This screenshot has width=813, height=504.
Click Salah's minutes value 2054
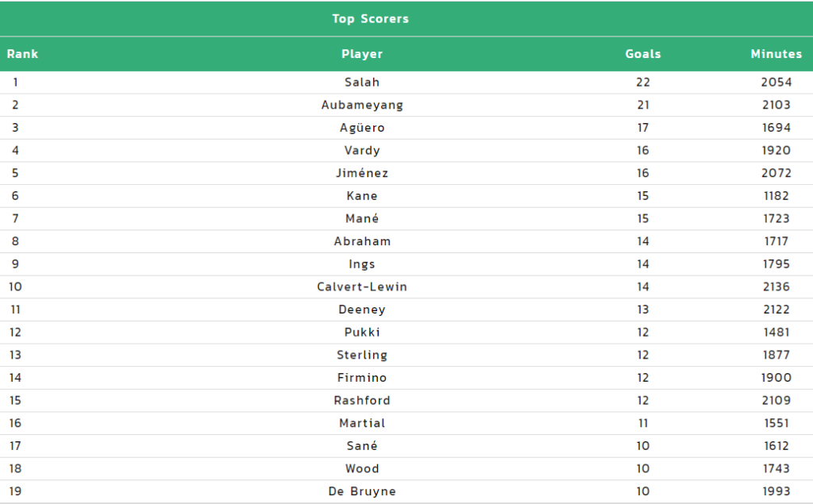point(776,83)
